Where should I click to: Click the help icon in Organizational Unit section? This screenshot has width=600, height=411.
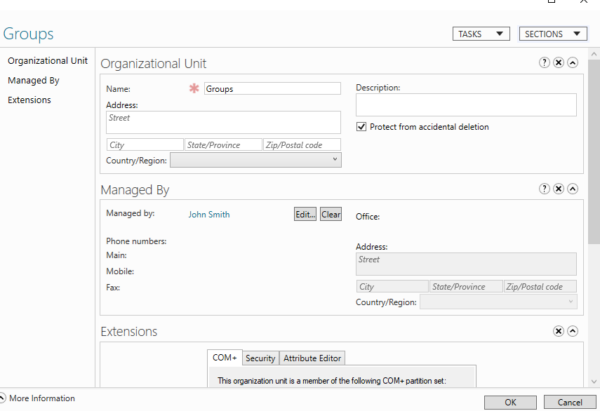545,62
